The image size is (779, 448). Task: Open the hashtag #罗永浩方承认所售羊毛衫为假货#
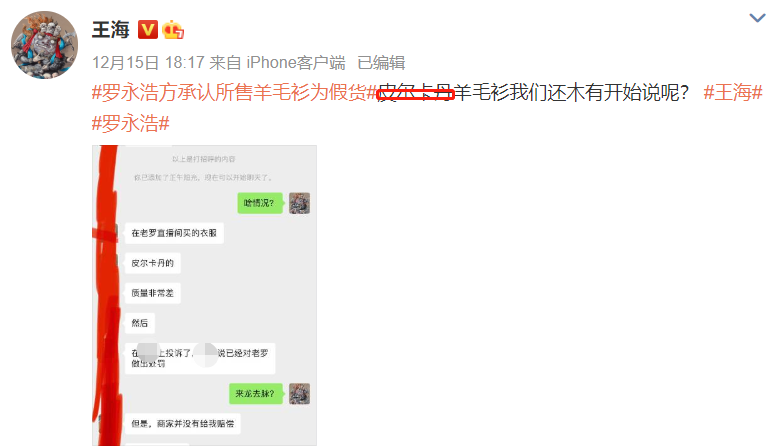(234, 93)
